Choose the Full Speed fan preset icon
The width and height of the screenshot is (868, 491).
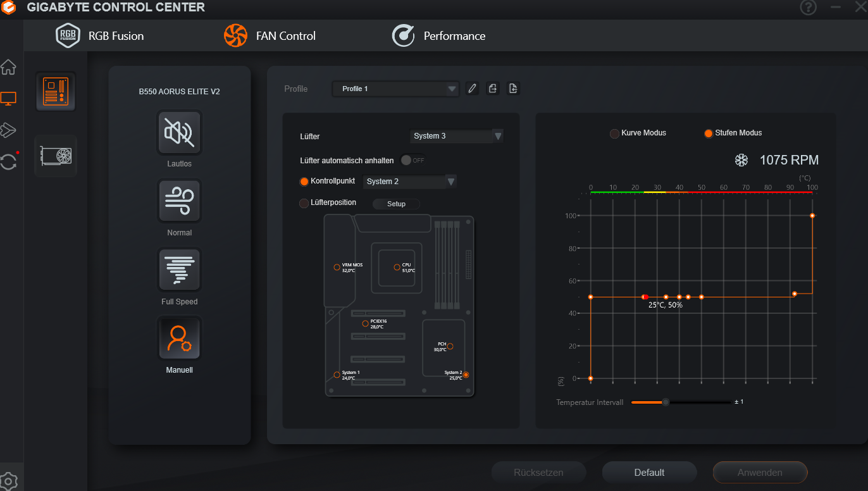tap(180, 270)
